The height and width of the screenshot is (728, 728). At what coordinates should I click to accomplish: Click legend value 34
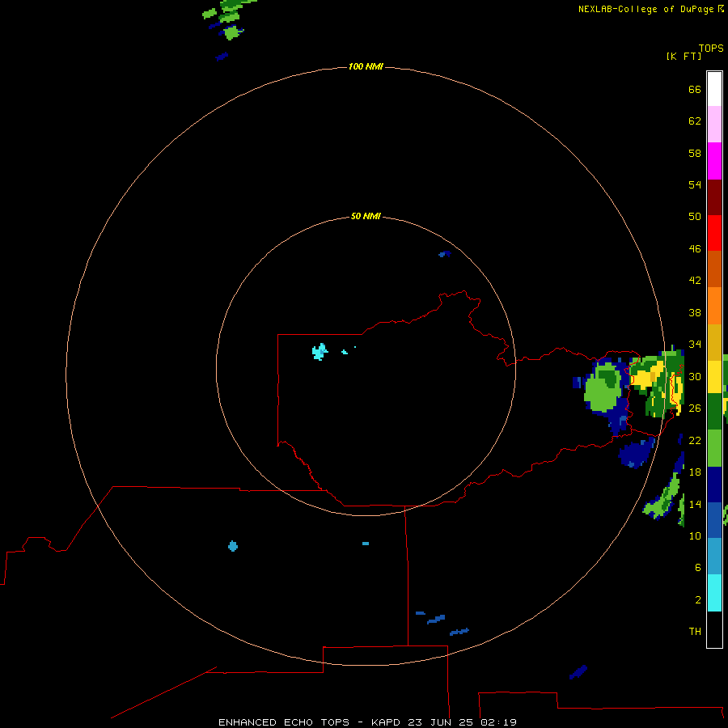coord(695,345)
